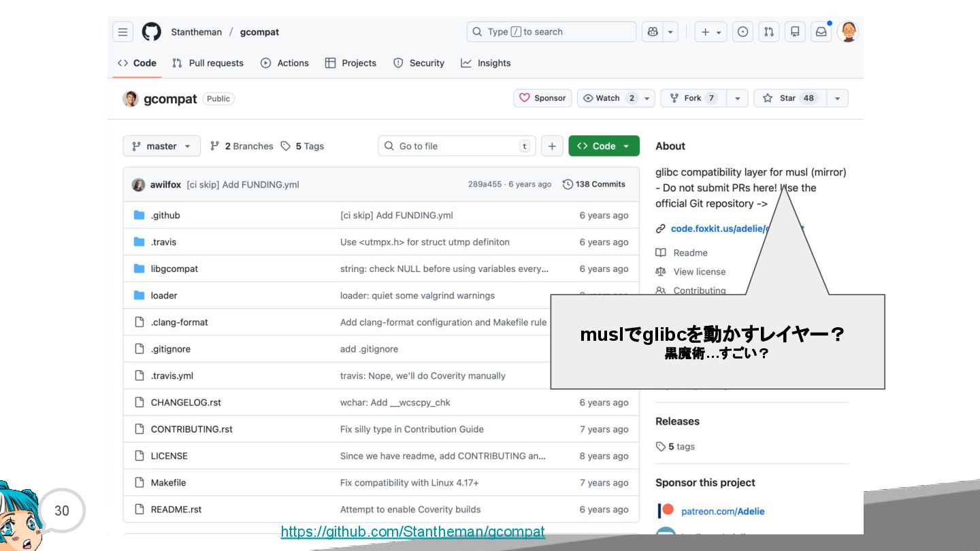
Task: Open the gcompat breadcrumb link
Action: 259,32
